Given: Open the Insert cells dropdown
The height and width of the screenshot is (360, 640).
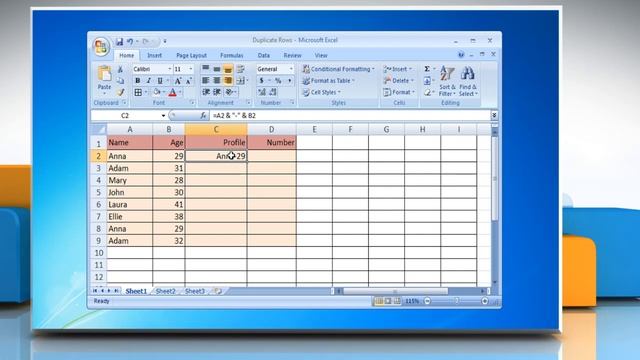Looking at the screenshot, I should click(398, 69).
